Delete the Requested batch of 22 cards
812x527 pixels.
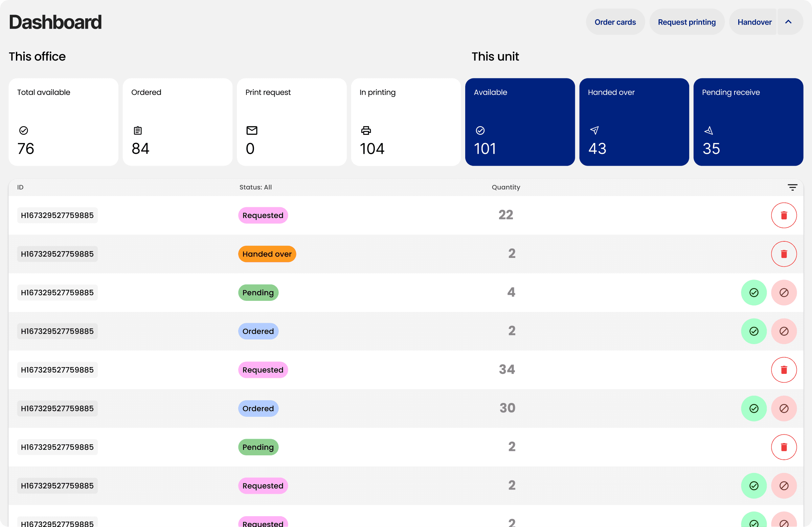[784, 215]
